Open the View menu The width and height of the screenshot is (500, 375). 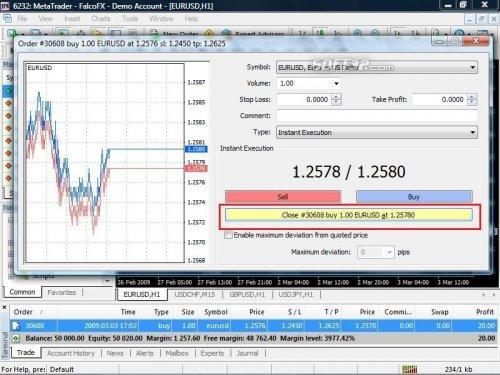[x=46, y=19]
